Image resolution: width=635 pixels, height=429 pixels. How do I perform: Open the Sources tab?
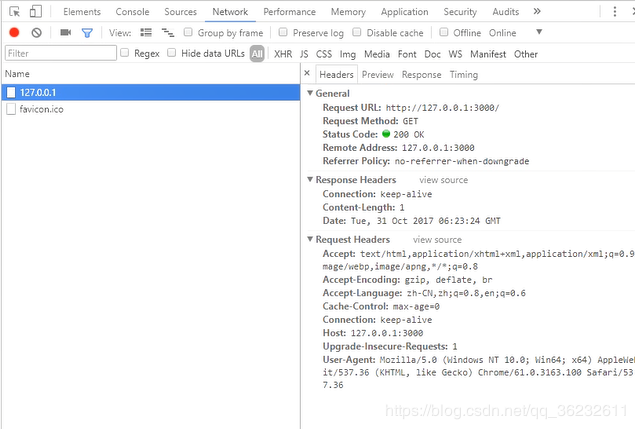pyautogui.click(x=181, y=12)
